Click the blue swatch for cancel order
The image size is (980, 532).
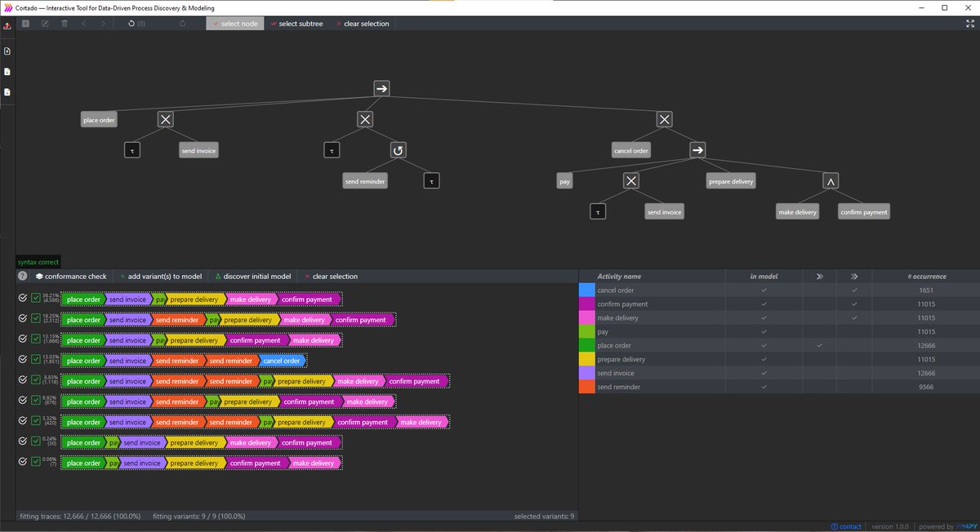(586, 290)
